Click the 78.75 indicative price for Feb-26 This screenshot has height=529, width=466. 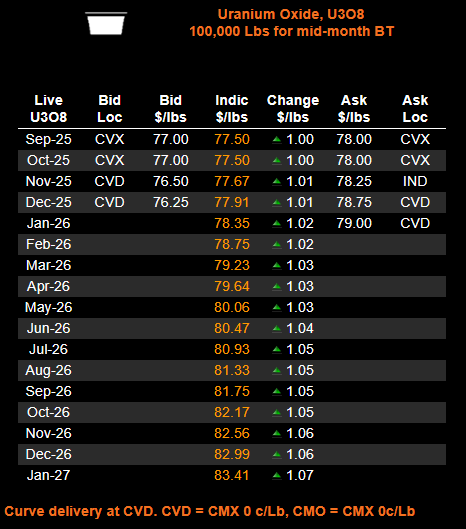pos(232,244)
